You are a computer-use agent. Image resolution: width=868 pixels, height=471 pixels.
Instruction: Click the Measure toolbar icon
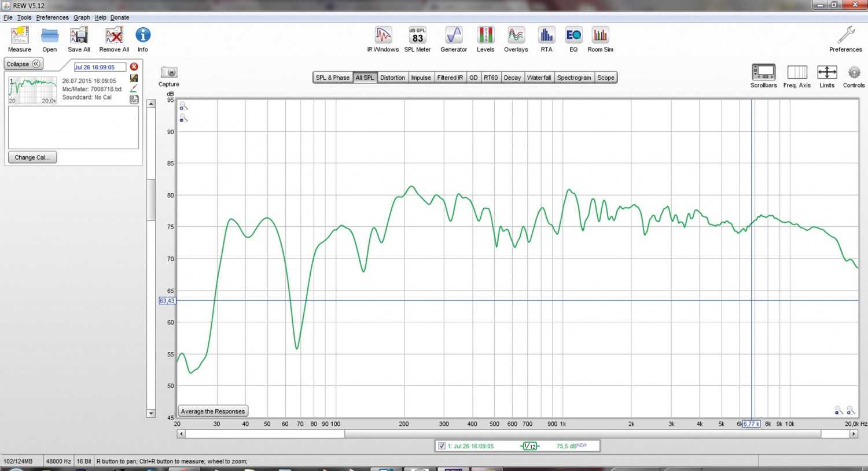tap(20, 36)
